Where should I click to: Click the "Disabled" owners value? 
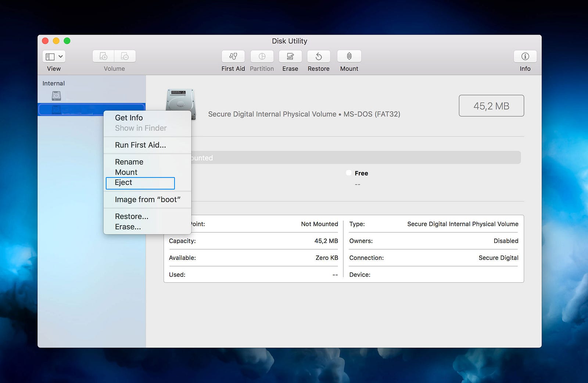coord(506,241)
